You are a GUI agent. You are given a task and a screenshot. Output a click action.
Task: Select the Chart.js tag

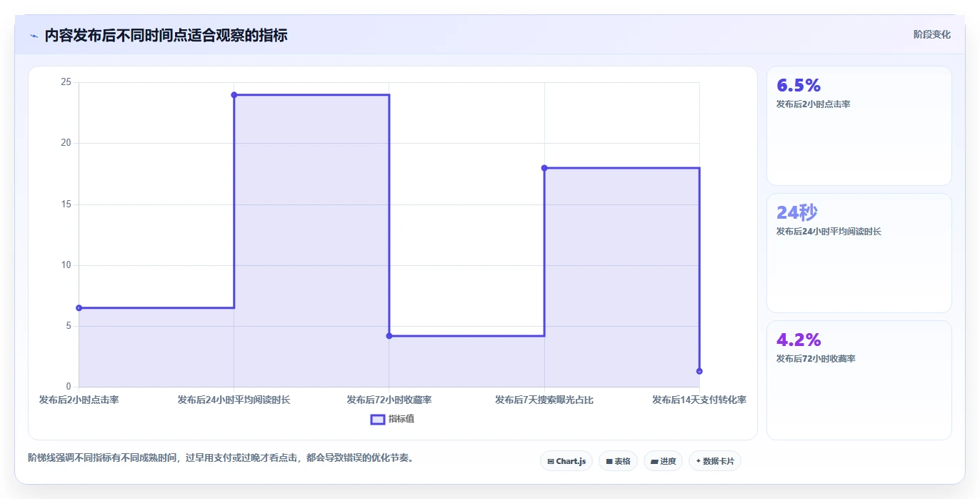click(566, 461)
